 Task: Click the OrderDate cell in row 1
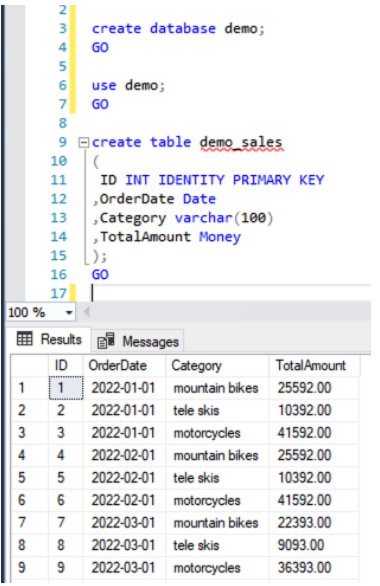click(x=123, y=388)
